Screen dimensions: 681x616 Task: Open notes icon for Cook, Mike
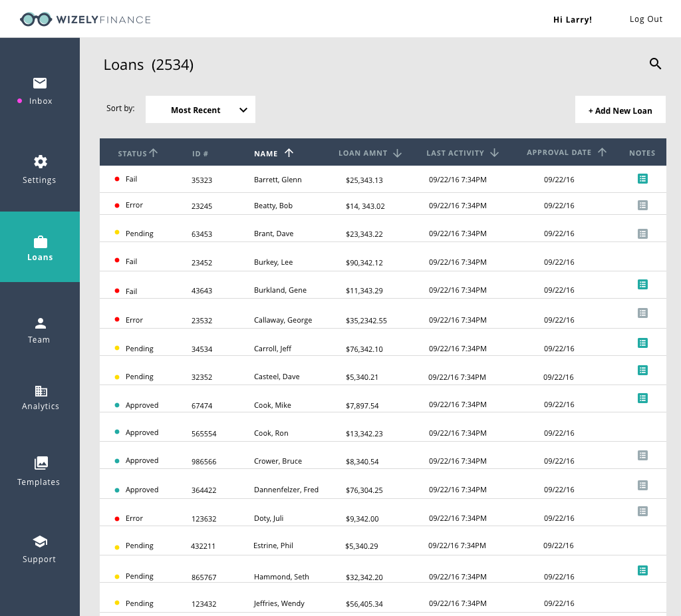click(x=643, y=398)
